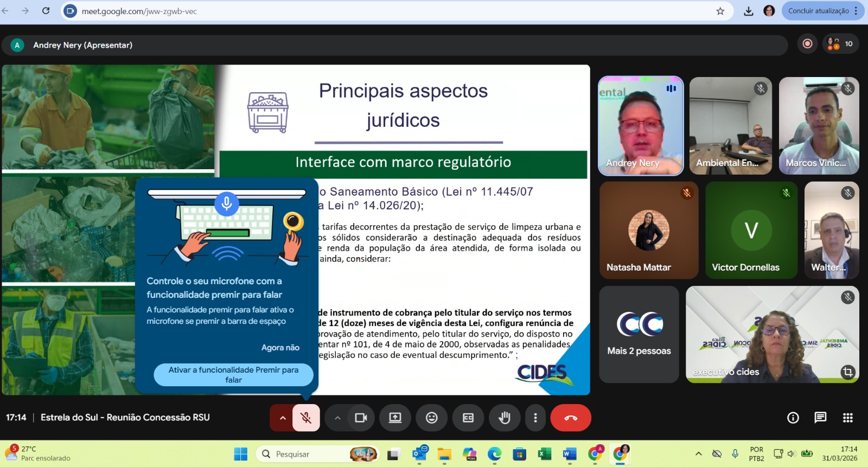The image size is (868, 467).
Task: Open more options three-dot menu in call bar
Action: pos(535,418)
